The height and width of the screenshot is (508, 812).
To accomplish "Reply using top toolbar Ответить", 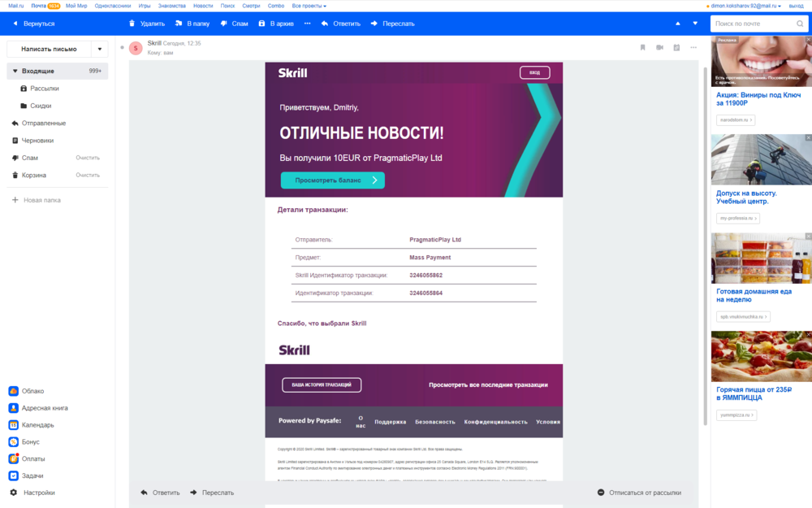I will [x=341, y=24].
